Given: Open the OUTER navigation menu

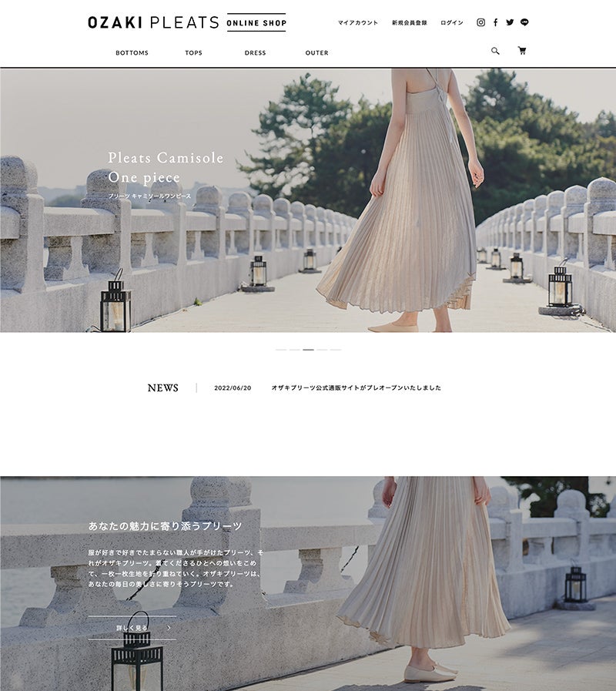Looking at the screenshot, I should coord(316,53).
